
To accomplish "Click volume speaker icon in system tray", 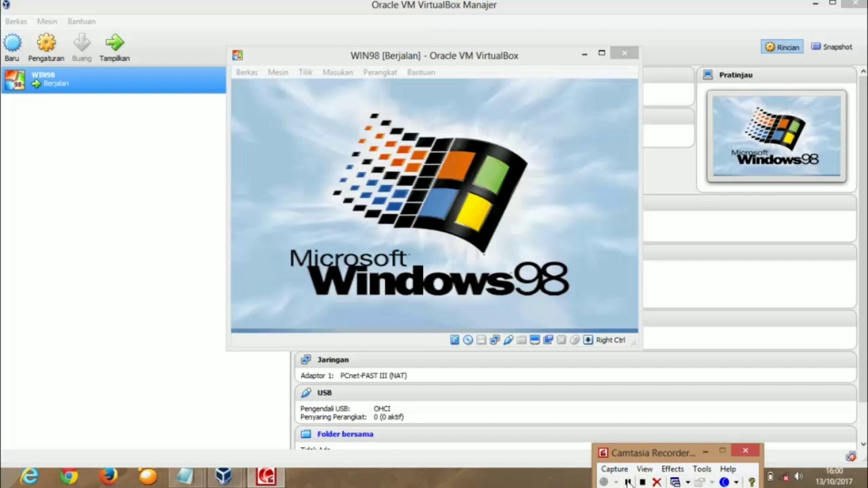I will [798, 476].
